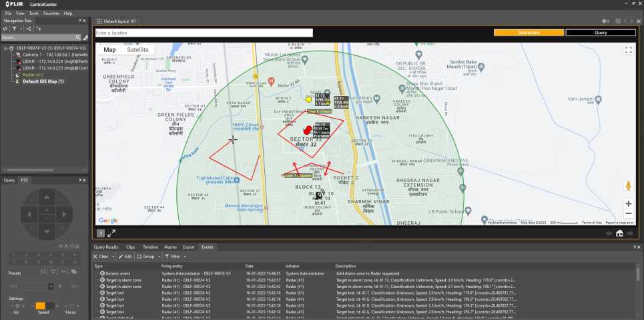Screen dimensions: 644x320
Task: Click the Street View pegman icon
Action: (x=628, y=186)
